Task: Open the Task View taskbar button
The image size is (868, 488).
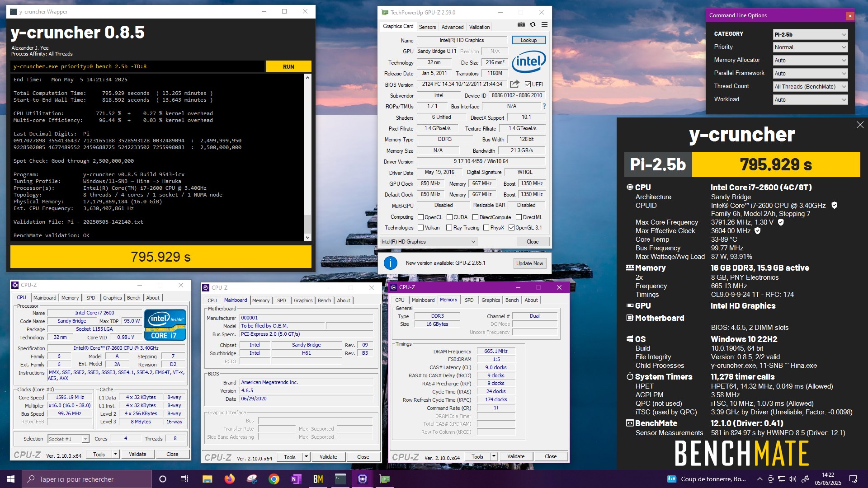Action: tap(184, 479)
